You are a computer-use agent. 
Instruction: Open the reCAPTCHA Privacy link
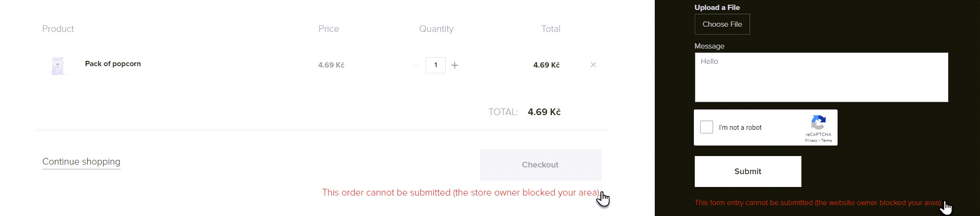pos(811,140)
